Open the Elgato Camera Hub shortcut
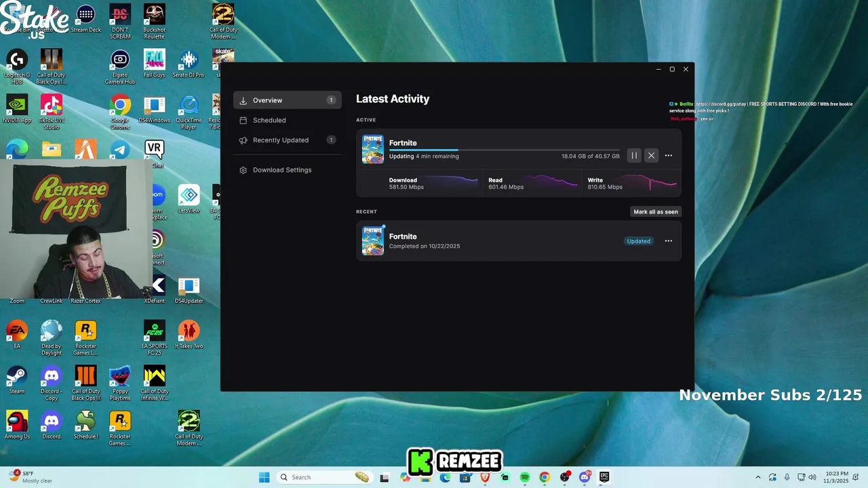The image size is (868, 488). pos(120,67)
